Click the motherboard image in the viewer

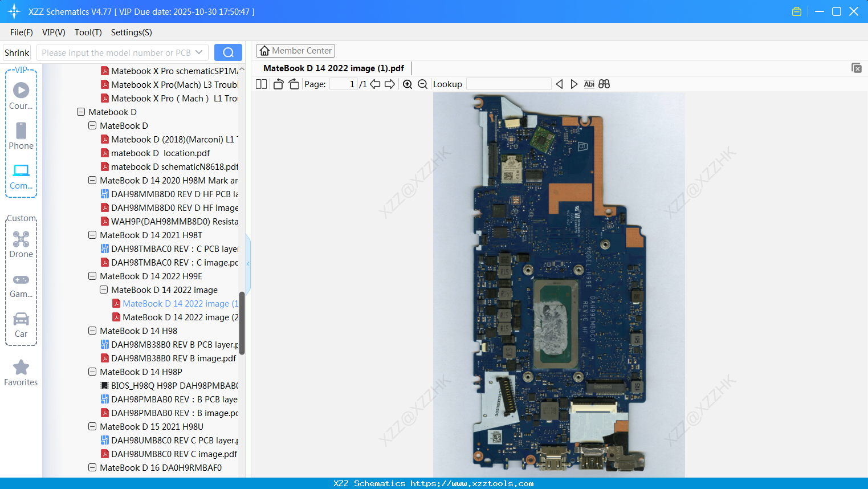coord(559,285)
